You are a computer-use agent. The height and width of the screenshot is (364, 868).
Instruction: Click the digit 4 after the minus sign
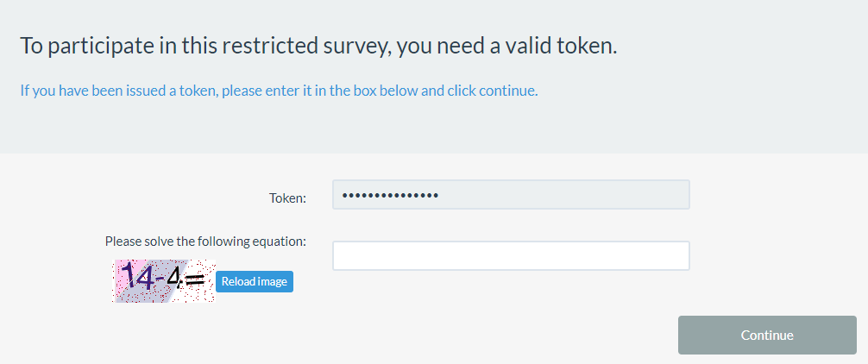pos(174,278)
